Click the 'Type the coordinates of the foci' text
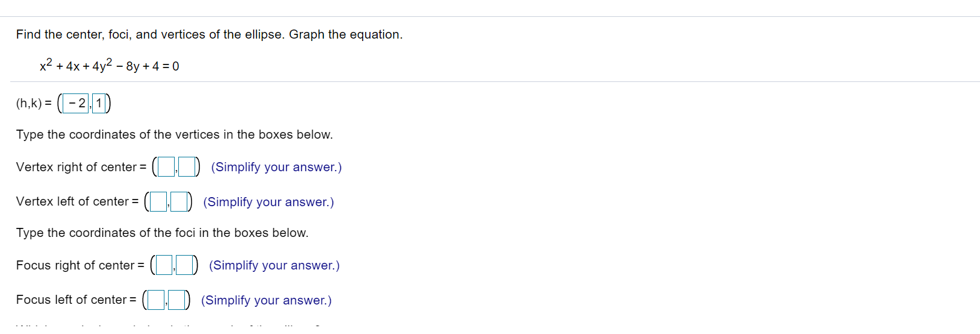The image size is (980, 334). point(162,233)
